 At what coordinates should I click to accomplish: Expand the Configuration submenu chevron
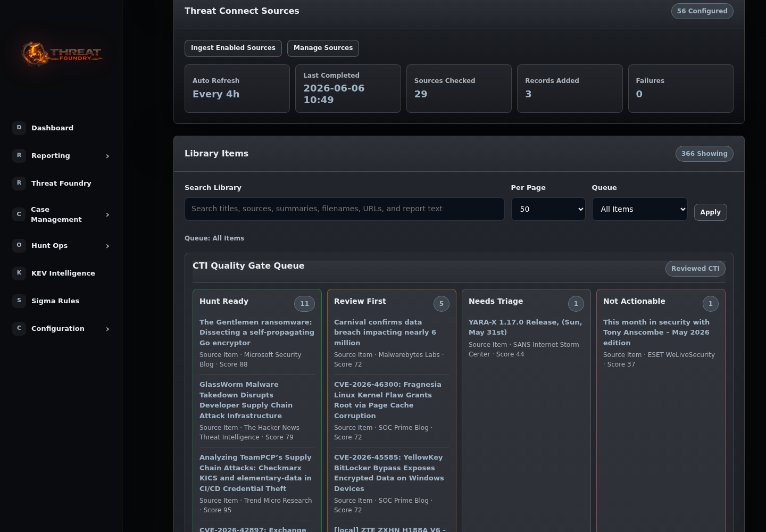(x=107, y=329)
